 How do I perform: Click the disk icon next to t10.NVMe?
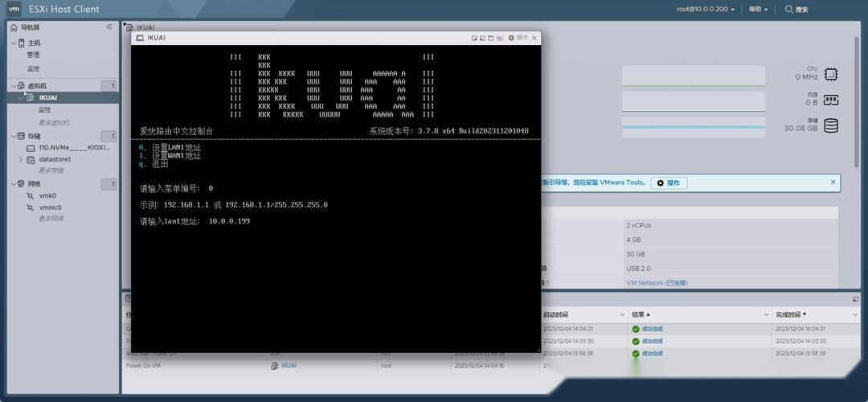(31, 148)
